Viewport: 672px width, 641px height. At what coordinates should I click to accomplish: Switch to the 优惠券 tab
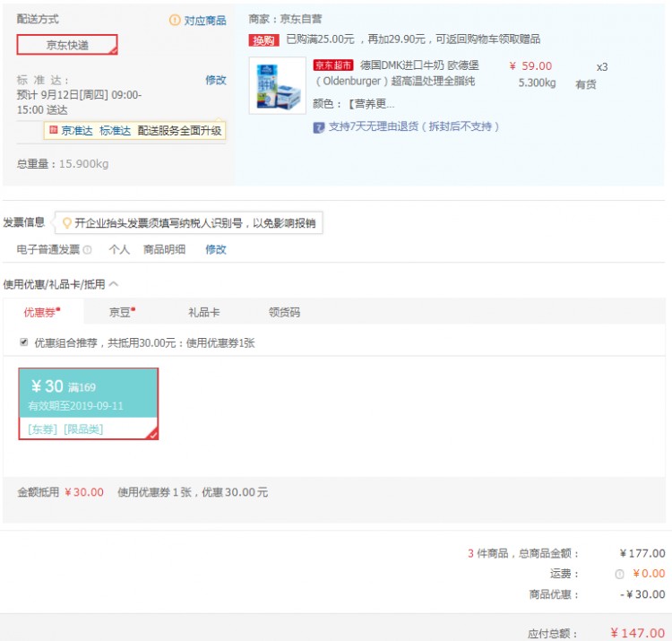point(43,312)
